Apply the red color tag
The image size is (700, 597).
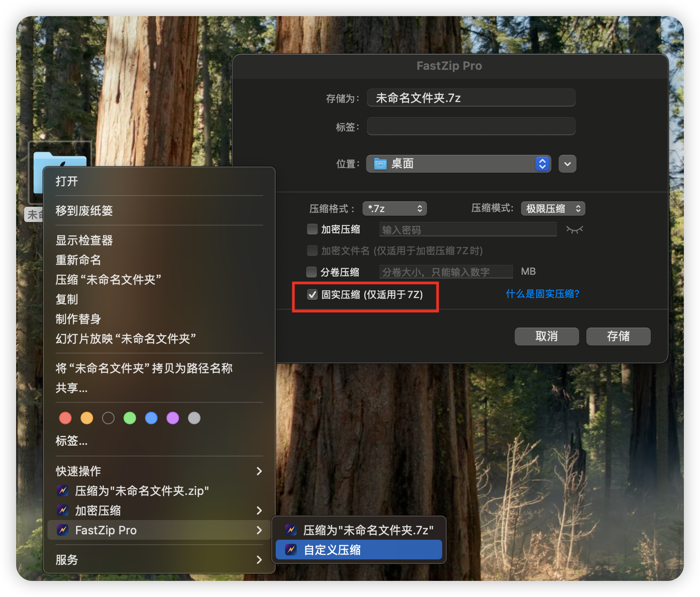click(x=65, y=418)
